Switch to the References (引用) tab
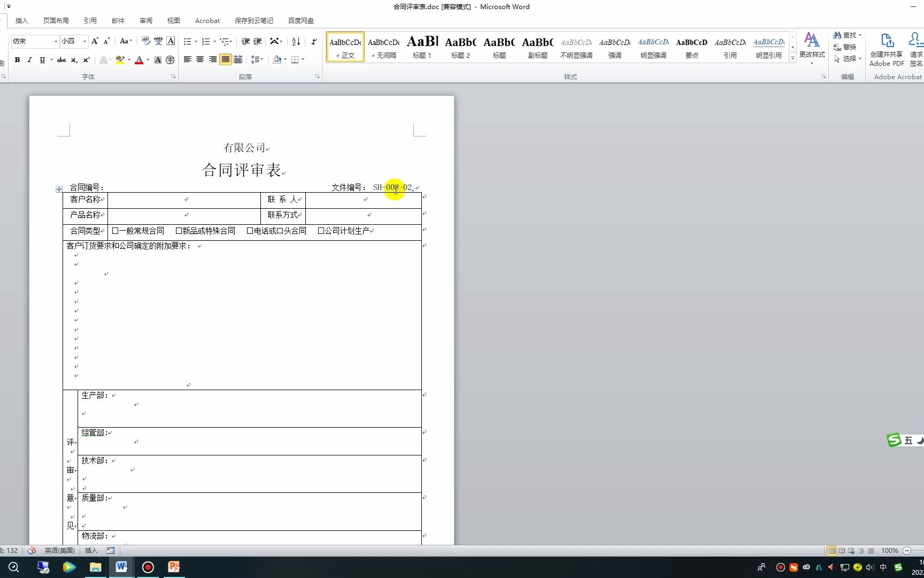 90,20
